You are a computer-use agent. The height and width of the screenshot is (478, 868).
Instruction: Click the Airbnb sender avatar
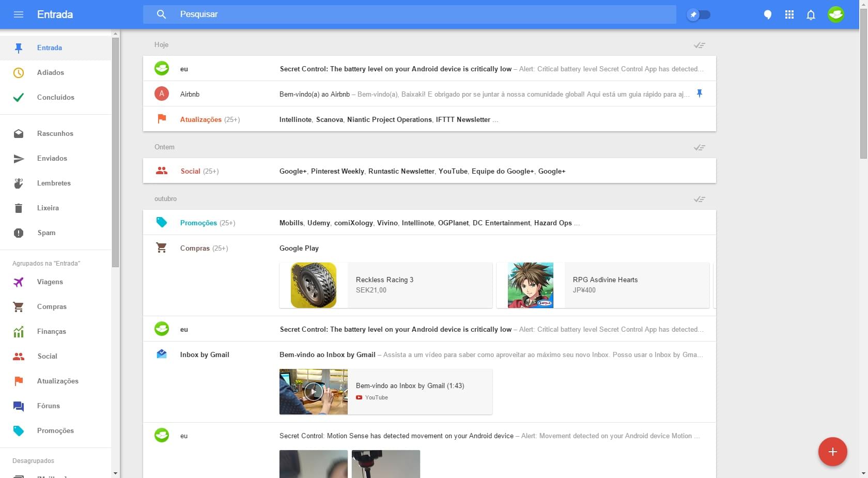(x=162, y=94)
